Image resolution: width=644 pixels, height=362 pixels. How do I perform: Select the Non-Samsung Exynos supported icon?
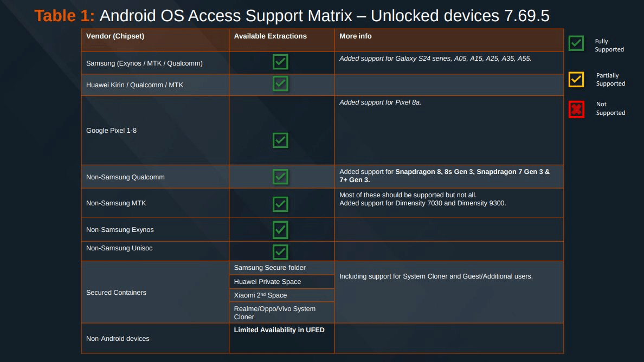click(280, 229)
